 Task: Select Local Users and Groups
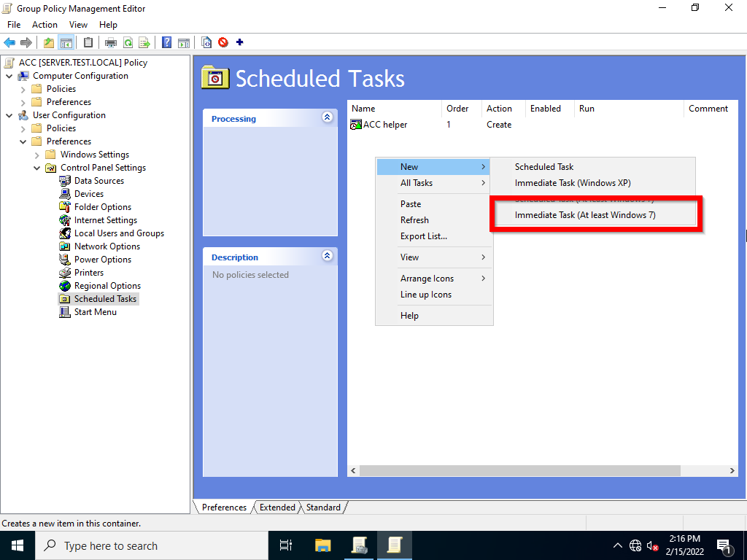(119, 233)
